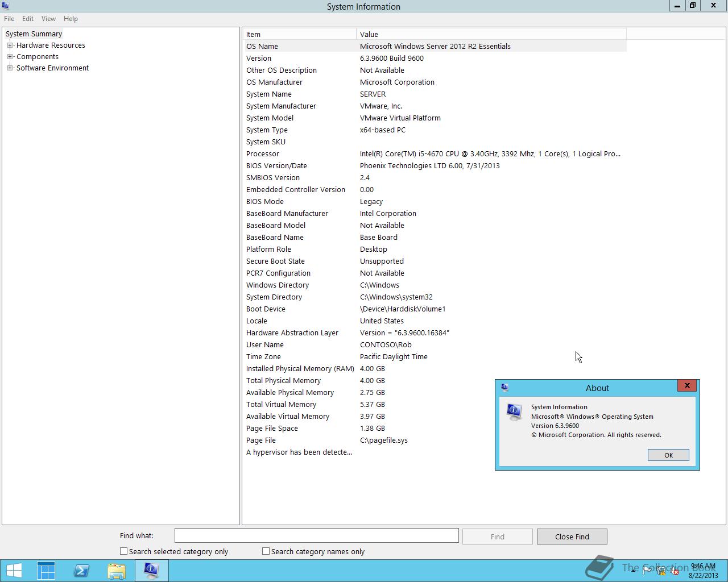Select the BIOS Version/Date row
This screenshot has width=728, height=582.
point(435,166)
